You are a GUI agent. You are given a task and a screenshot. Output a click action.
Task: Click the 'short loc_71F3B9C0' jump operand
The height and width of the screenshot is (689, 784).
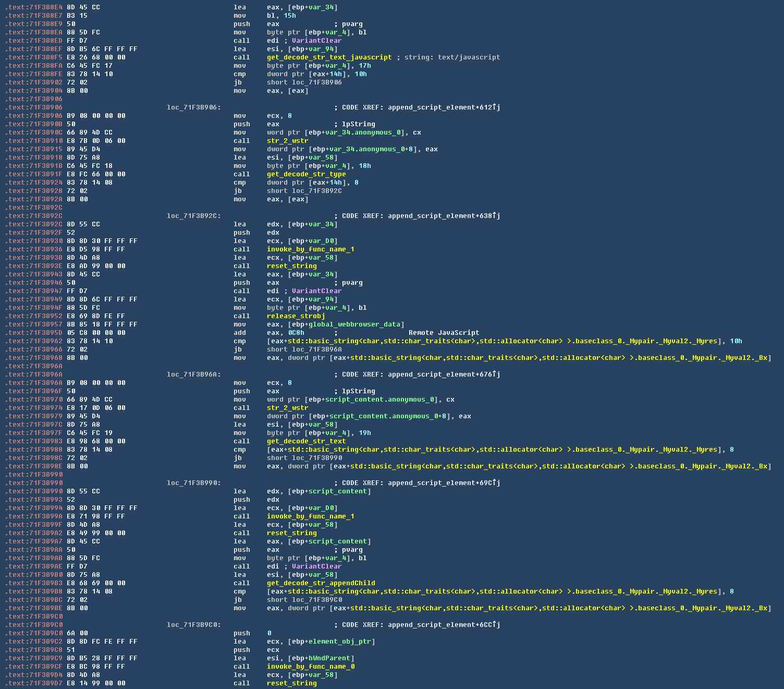[x=304, y=600]
